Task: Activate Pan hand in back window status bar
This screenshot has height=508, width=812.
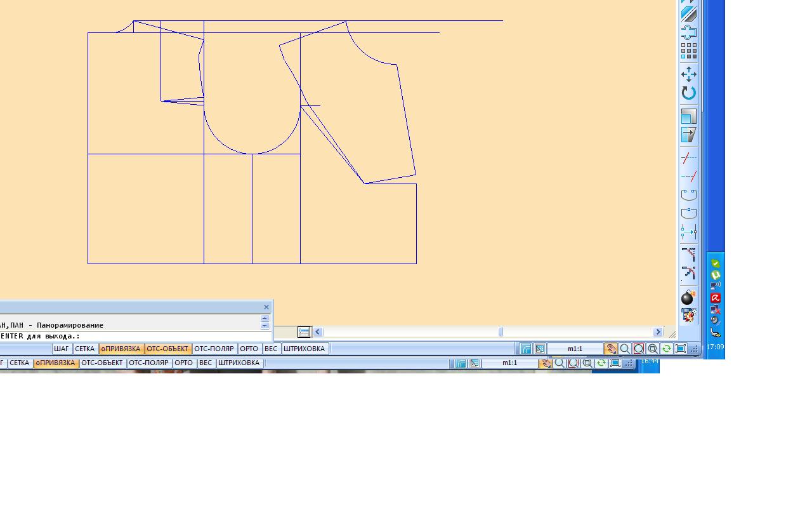Action: (546, 363)
